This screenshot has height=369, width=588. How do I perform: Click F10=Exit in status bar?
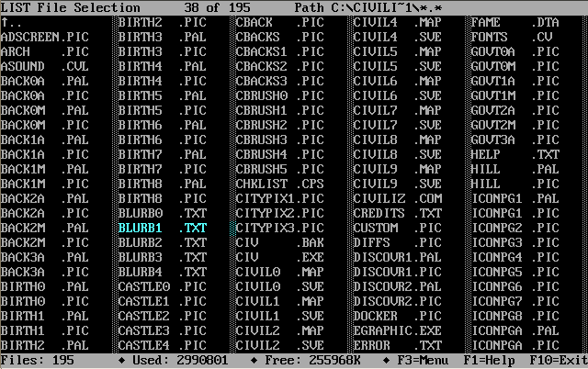tap(559, 361)
